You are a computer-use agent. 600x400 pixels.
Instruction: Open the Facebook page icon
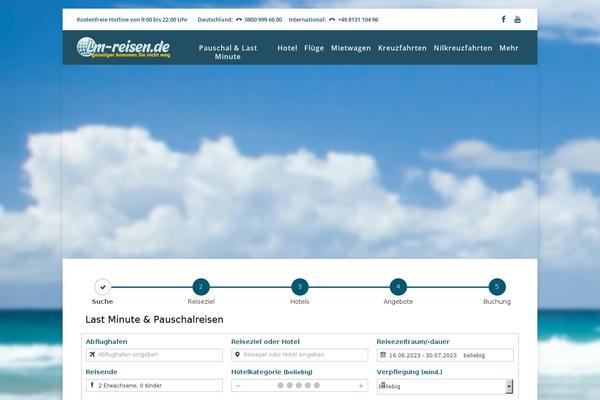click(x=504, y=19)
